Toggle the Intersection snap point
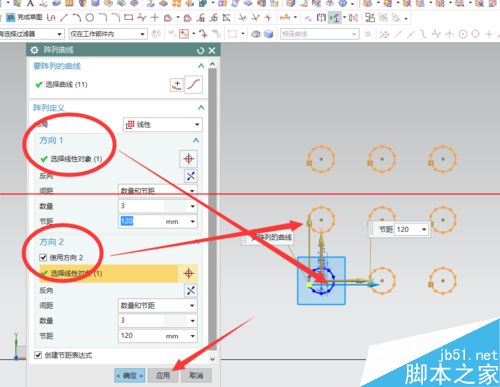Screen dimensions: 500x387 click(x=450, y=34)
